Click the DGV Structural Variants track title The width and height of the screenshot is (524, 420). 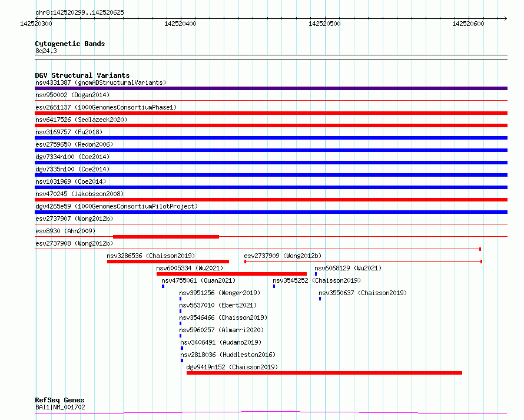click(82, 75)
